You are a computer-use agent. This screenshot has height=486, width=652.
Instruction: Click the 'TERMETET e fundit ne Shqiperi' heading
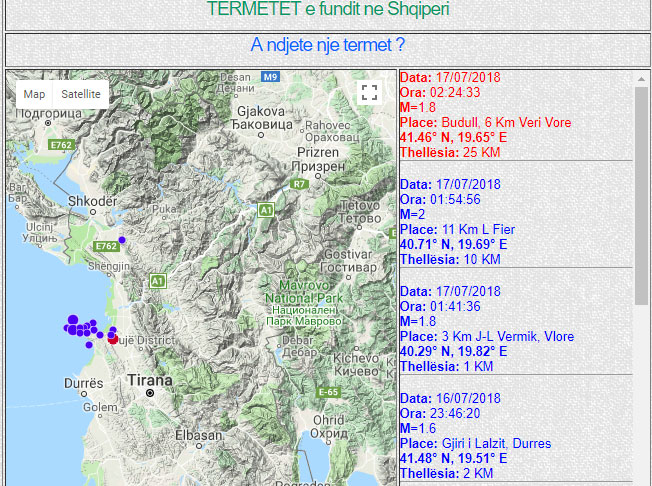coord(327,10)
